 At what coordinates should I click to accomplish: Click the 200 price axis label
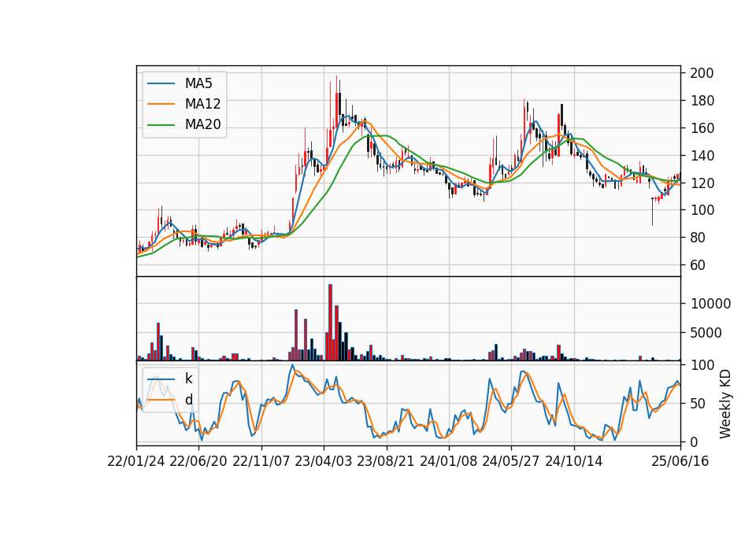point(702,73)
